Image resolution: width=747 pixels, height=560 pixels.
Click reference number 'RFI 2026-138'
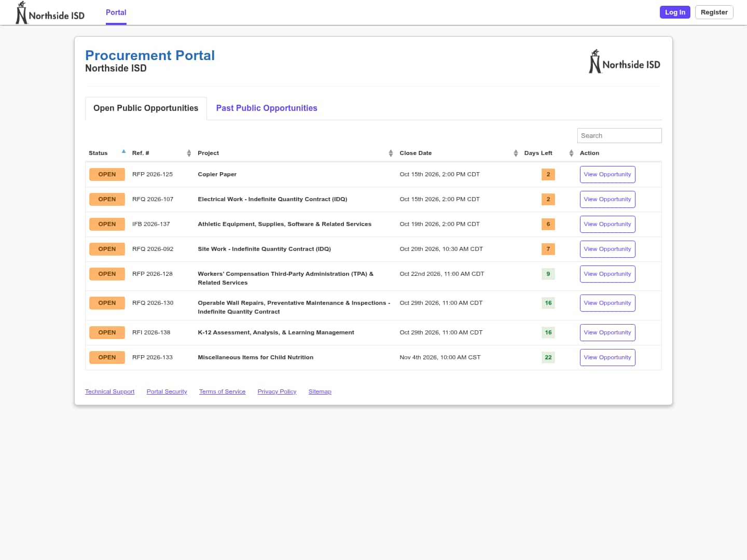(151, 332)
